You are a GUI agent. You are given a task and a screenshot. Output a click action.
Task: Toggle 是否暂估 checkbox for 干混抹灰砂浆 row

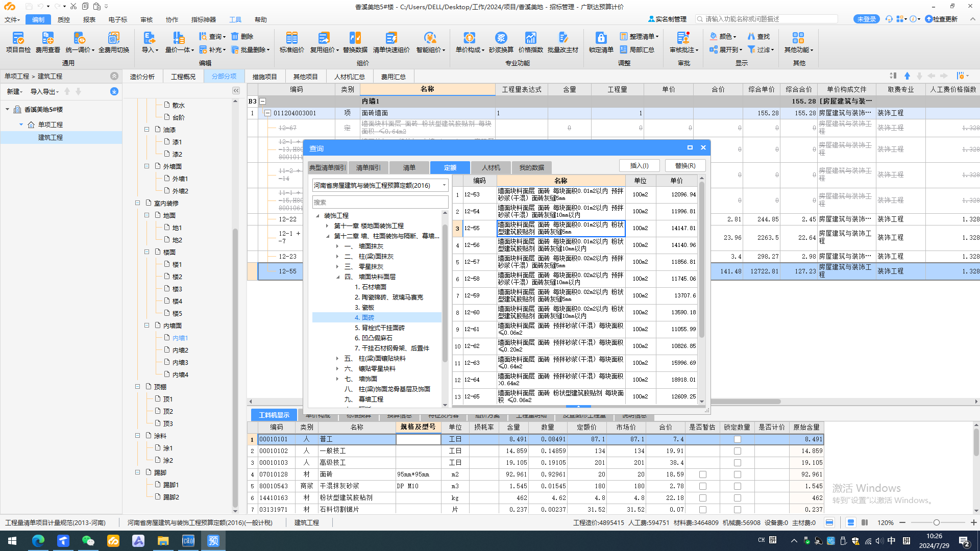click(703, 486)
